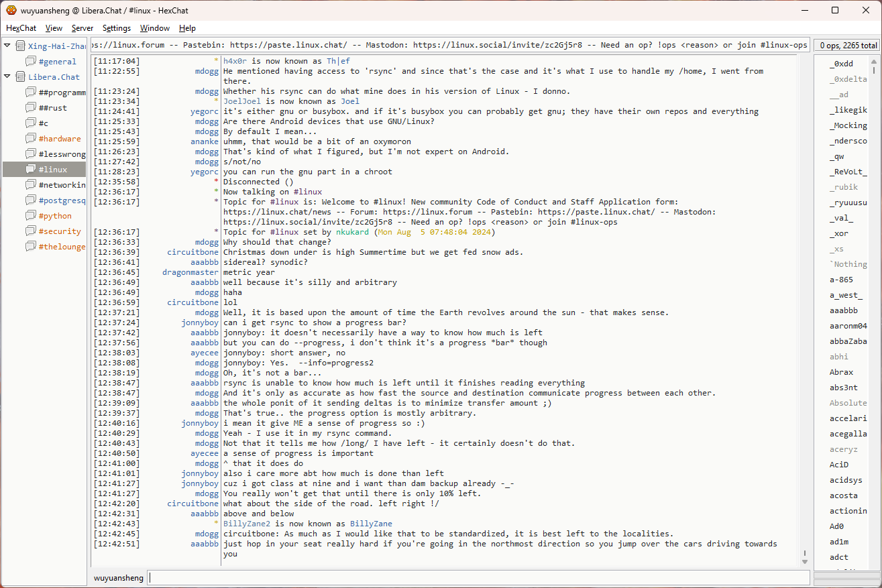Click the icon next to #postgresql channel

[30, 200]
